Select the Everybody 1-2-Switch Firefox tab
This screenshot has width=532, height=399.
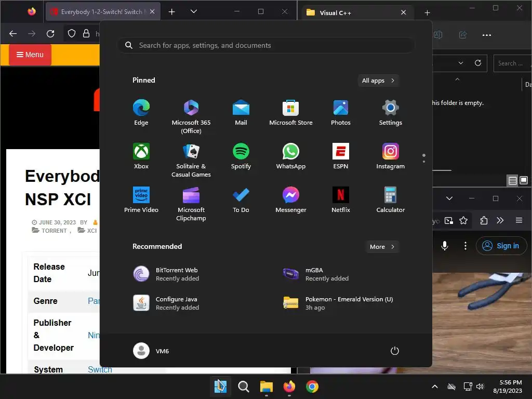point(103,12)
